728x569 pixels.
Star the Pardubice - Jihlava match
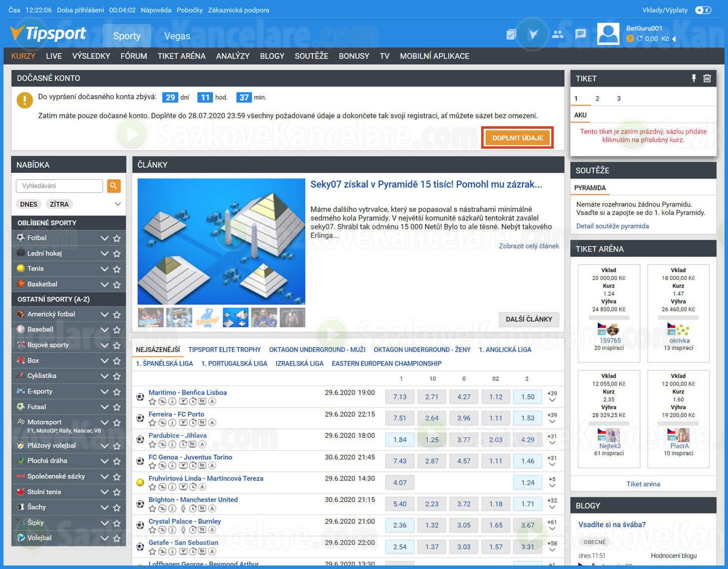(152, 444)
